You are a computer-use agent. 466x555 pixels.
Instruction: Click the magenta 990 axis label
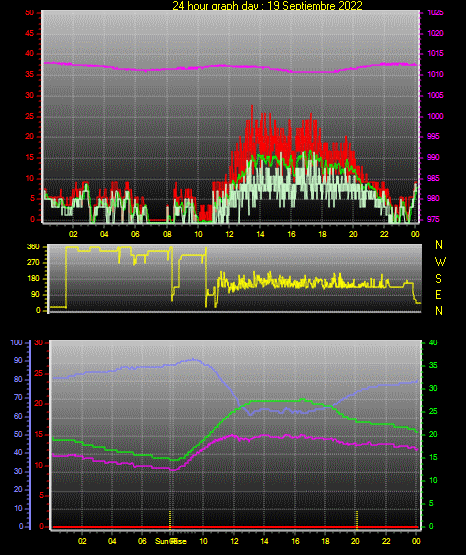click(x=433, y=157)
